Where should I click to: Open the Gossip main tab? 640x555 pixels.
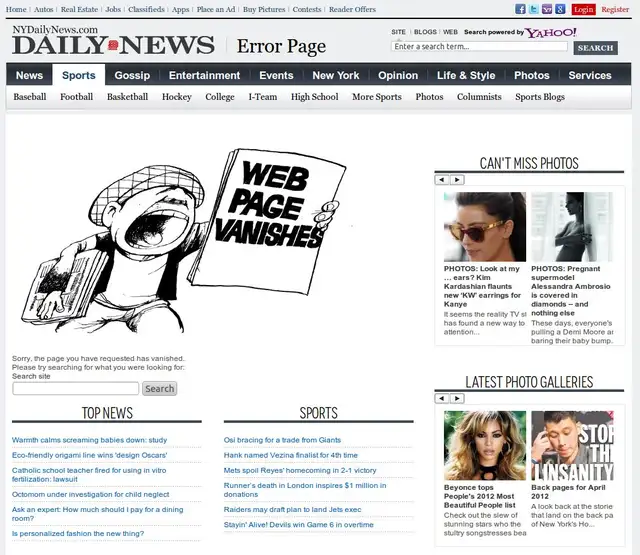(132, 75)
